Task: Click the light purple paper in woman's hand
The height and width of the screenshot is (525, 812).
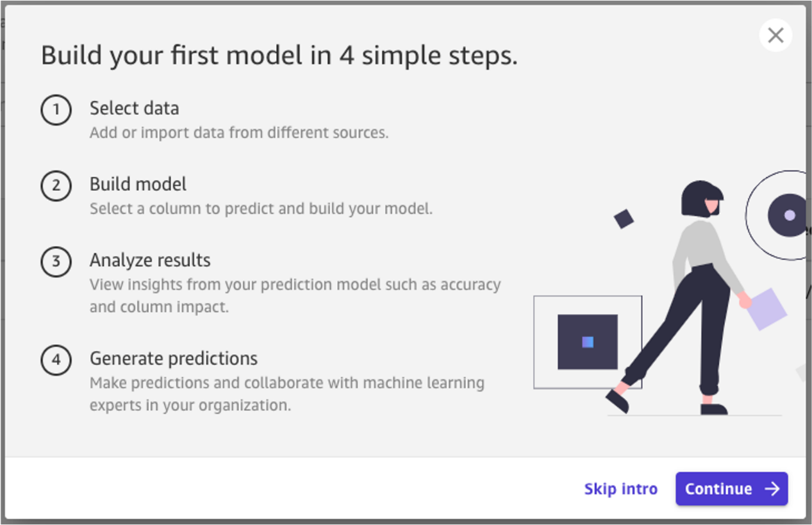Action: pos(764,308)
